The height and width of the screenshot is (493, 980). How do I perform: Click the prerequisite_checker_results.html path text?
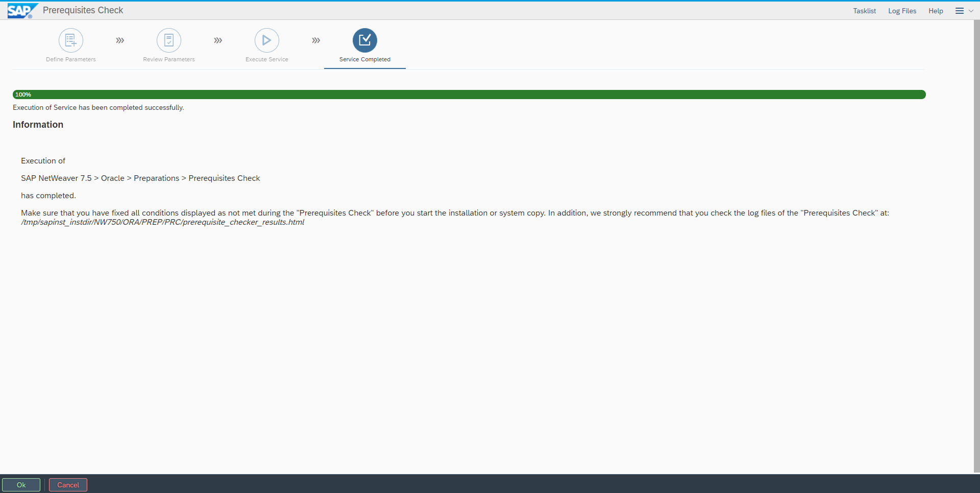click(x=163, y=222)
